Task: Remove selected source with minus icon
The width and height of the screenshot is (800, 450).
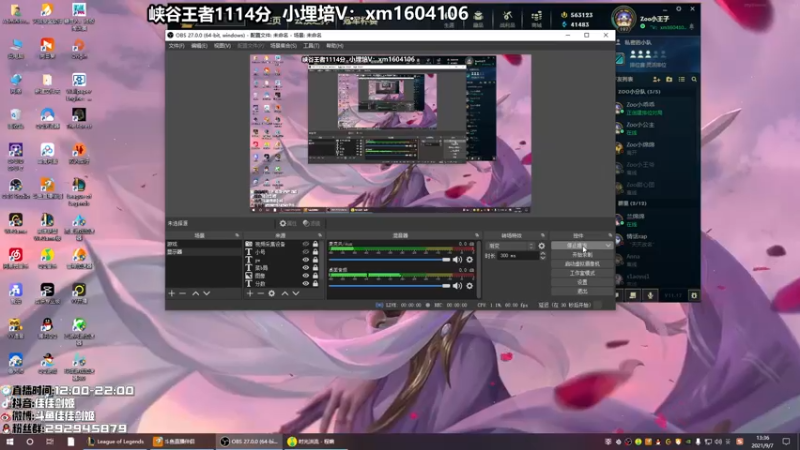Action: [261, 293]
